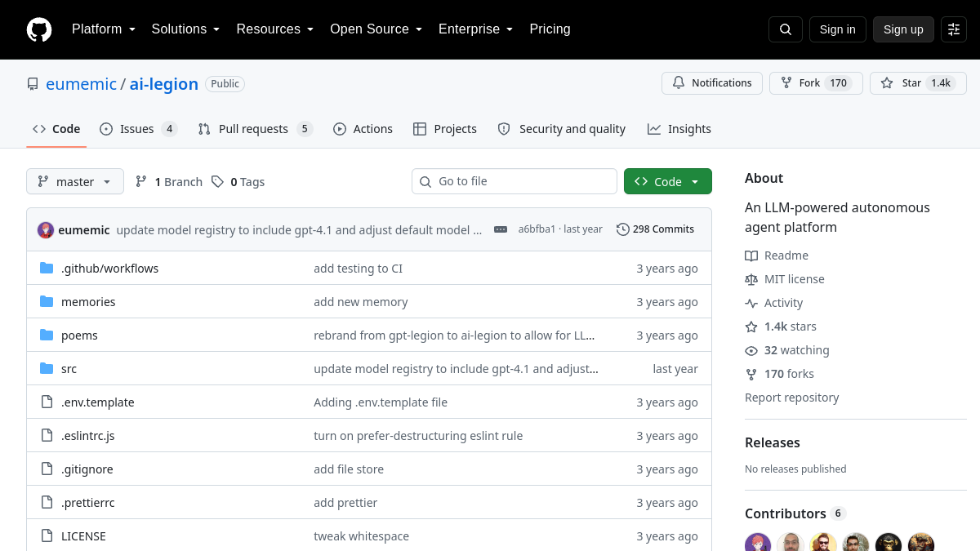Open the .github/workflows folder
The height and width of the screenshot is (551, 980).
click(109, 269)
